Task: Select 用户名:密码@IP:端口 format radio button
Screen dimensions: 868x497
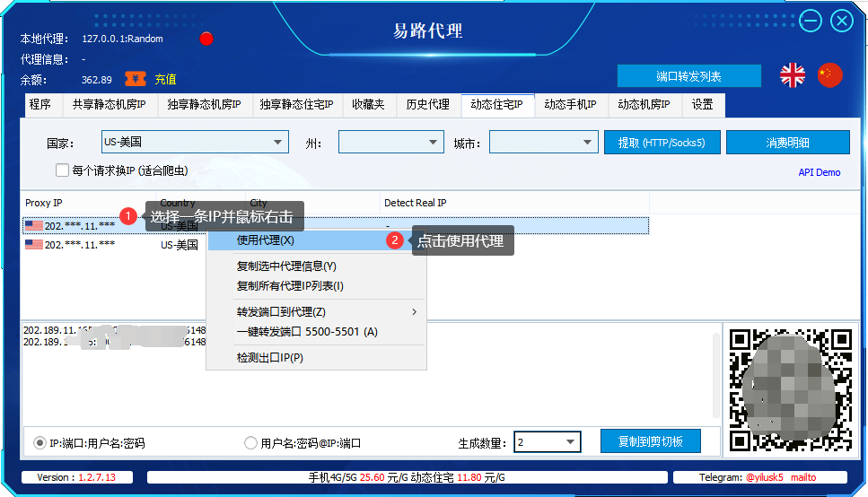Action: (250, 443)
